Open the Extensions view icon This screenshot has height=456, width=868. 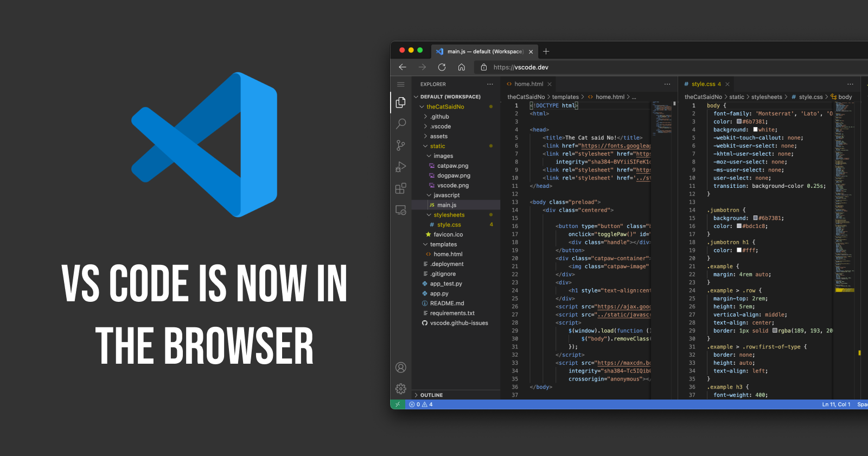[401, 188]
